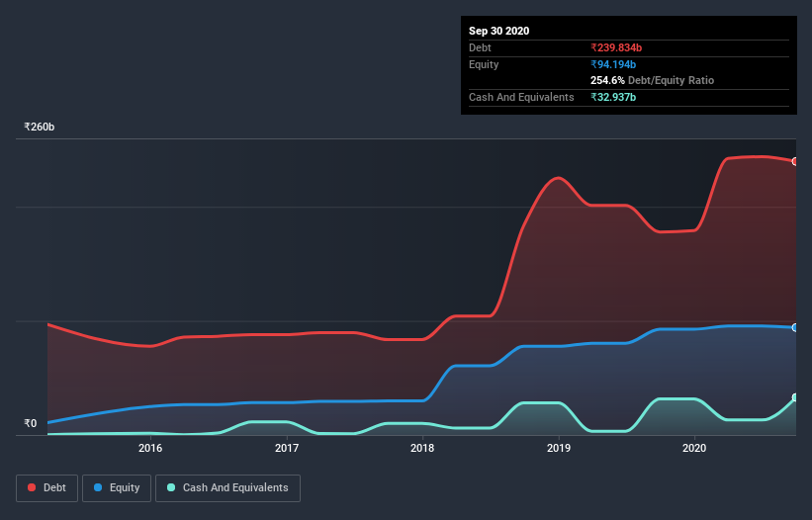Select the 2020 x-axis label

[x=694, y=448]
